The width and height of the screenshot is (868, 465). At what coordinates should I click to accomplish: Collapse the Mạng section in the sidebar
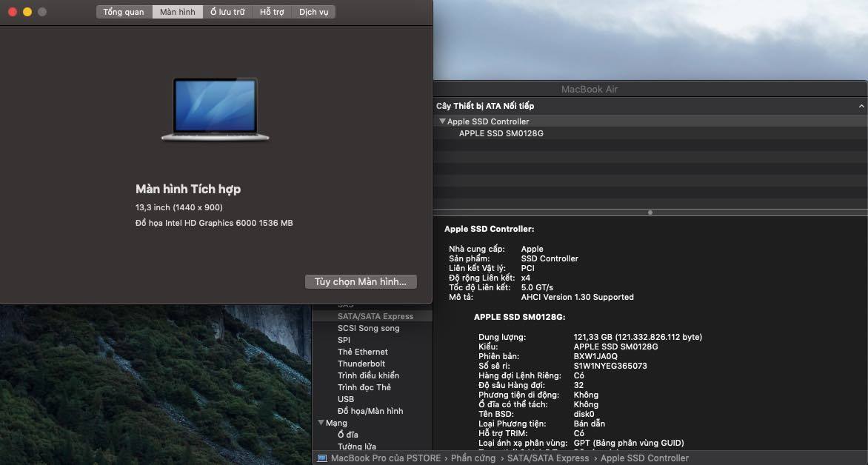tap(321, 423)
